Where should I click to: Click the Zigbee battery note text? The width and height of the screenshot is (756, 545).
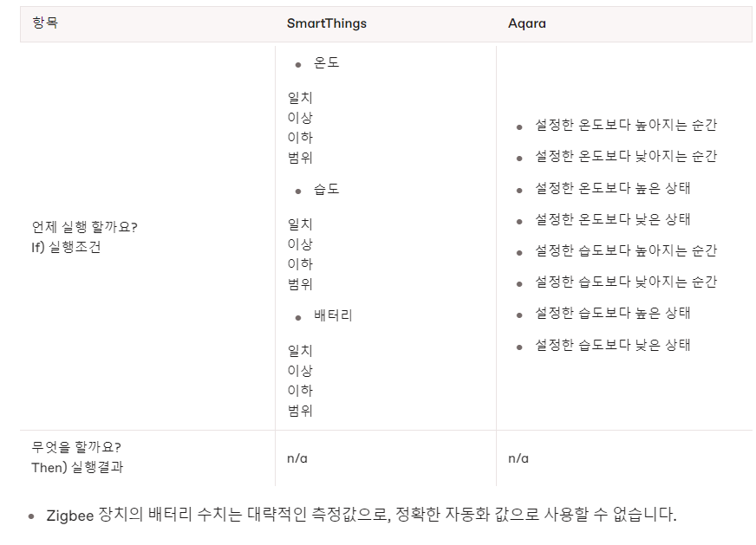362,515
